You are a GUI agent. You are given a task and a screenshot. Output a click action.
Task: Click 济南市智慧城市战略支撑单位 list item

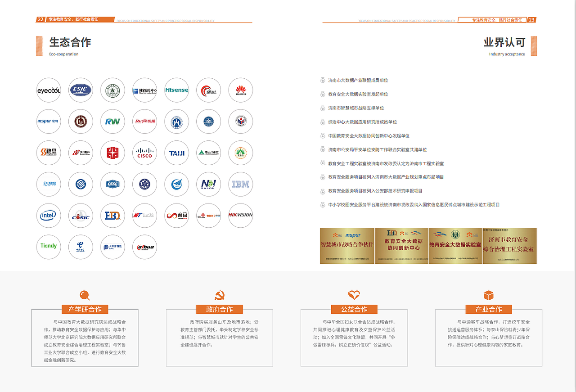[356, 108]
